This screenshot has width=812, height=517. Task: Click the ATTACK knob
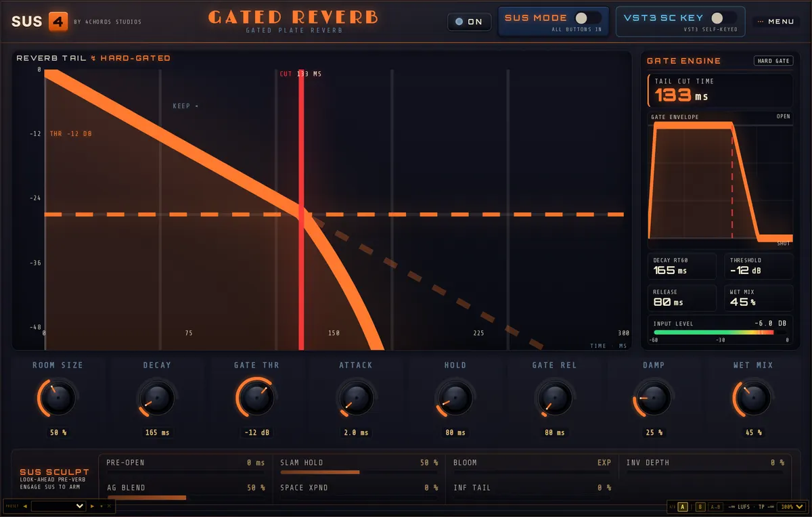tap(355, 399)
